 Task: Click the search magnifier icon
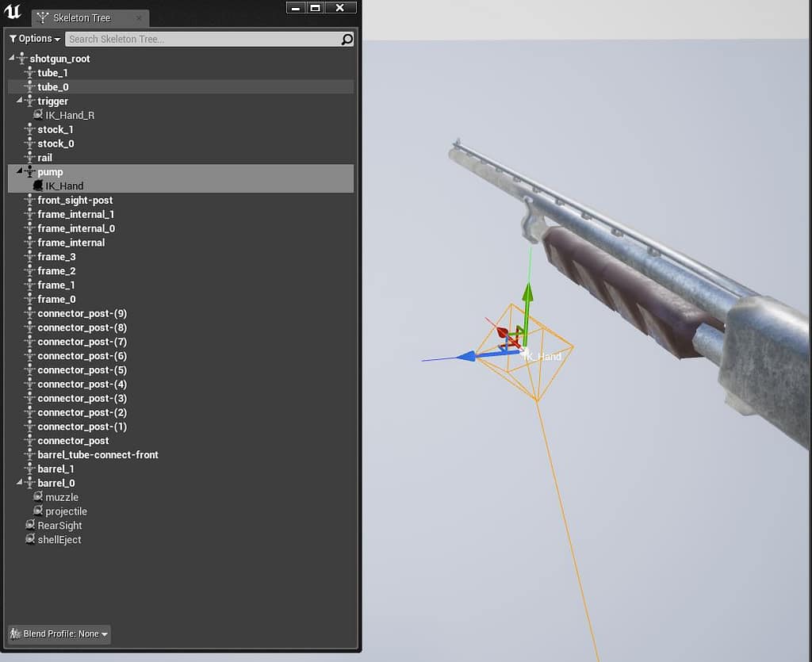(347, 40)
